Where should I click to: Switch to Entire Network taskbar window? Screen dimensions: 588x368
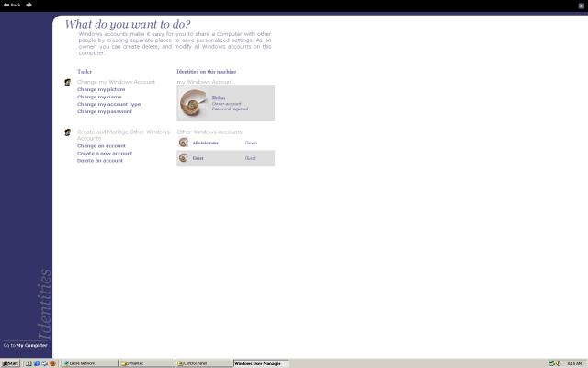click(90, 363)
